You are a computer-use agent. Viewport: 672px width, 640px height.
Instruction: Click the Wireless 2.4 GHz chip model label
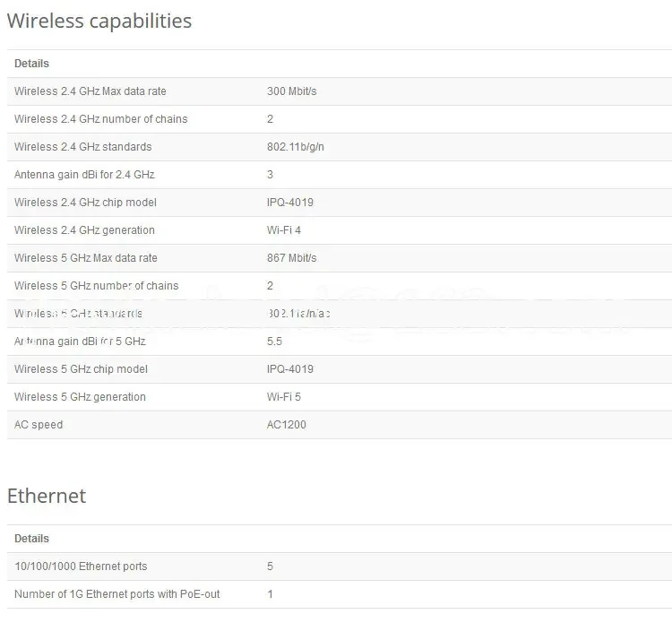pyautogui.click(x=85, y=203)
